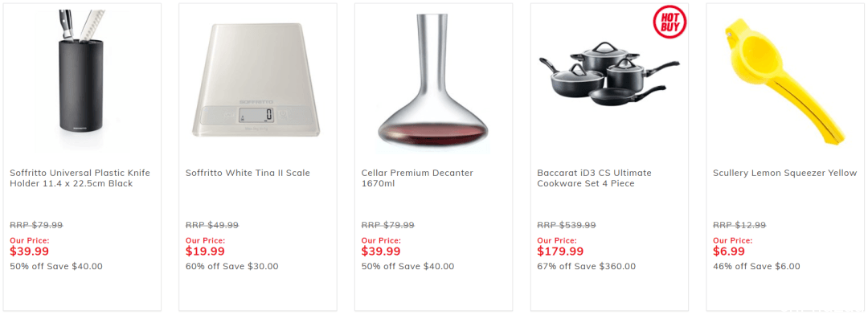
Task: Click the $179.99 cookware set price
Action: 560,252
